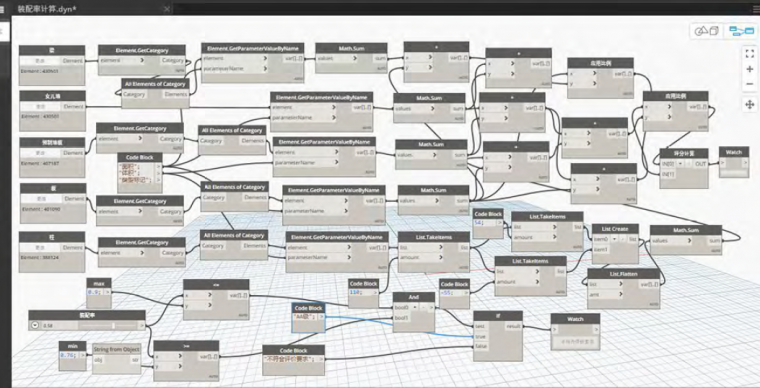760x388 pixels.
Task: Zoom out with the minus icon
Action: [749, 84]
